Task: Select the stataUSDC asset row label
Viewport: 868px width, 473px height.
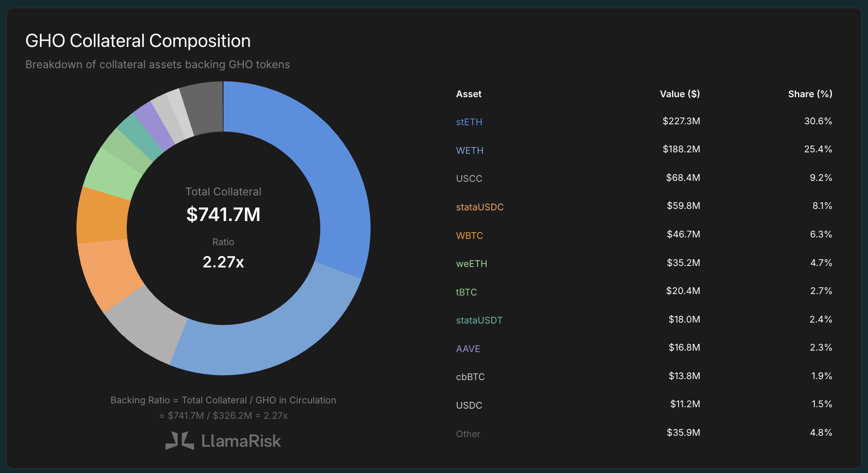Action: (479, 207)
